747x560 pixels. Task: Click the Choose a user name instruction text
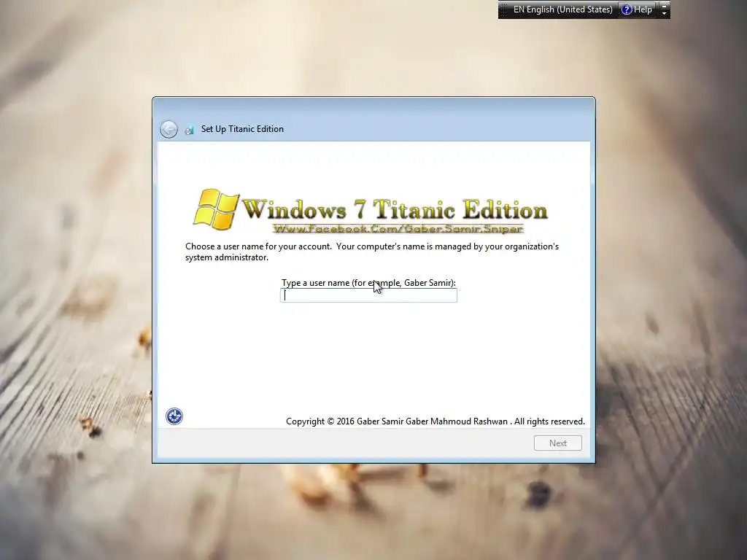click(x=372, y=252)
